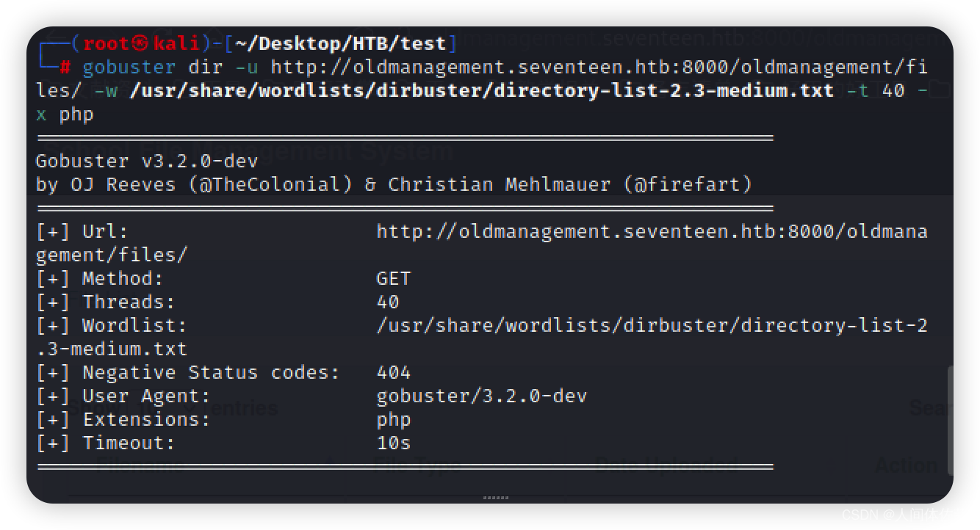Click the wordlist path beside the Wordlist label
The height and width of the screenshot is (530, 980).
coord(652,325)
